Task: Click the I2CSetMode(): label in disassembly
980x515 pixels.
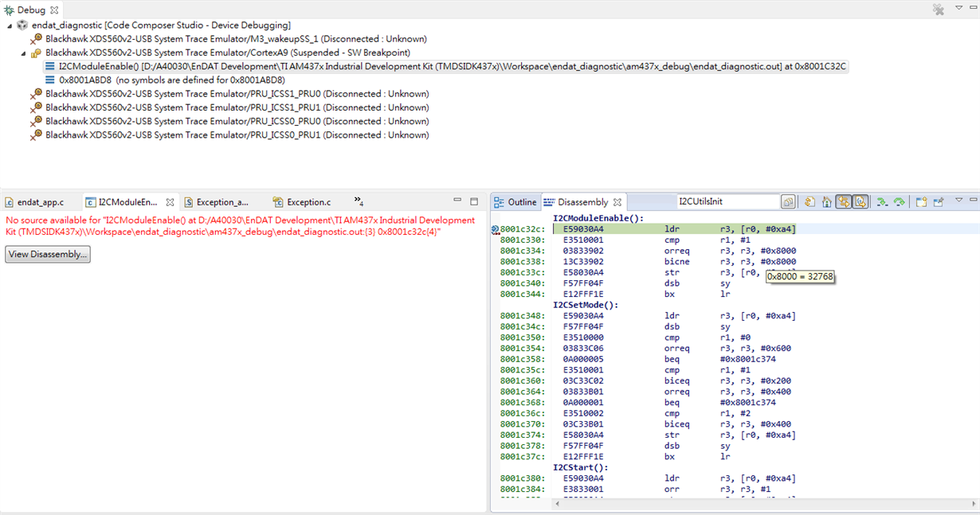Action: (x=586, y=305)
